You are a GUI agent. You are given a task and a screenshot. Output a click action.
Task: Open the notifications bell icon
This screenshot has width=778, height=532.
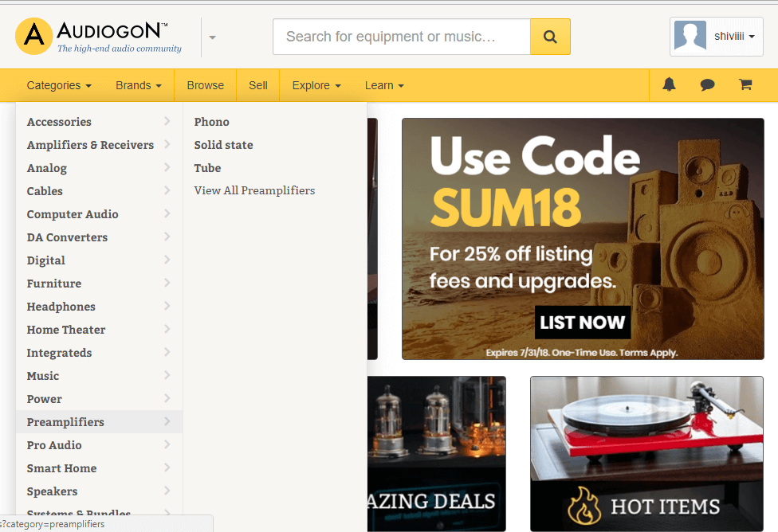point(669,85)
